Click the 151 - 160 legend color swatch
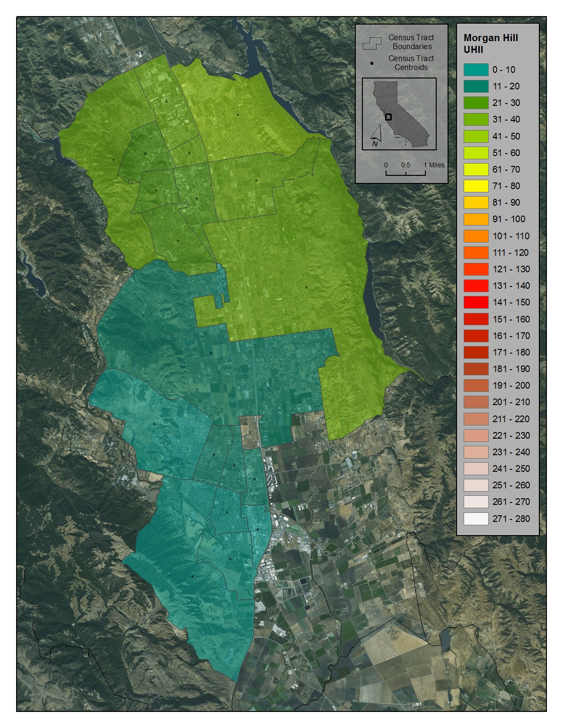The image size is (563, 728). click(475, 319)
